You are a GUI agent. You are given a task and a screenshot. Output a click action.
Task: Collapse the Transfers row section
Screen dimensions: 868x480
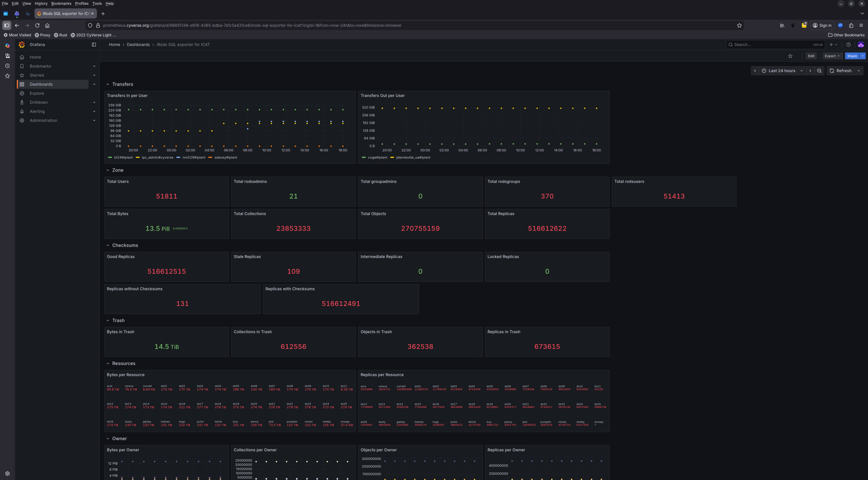108,84
